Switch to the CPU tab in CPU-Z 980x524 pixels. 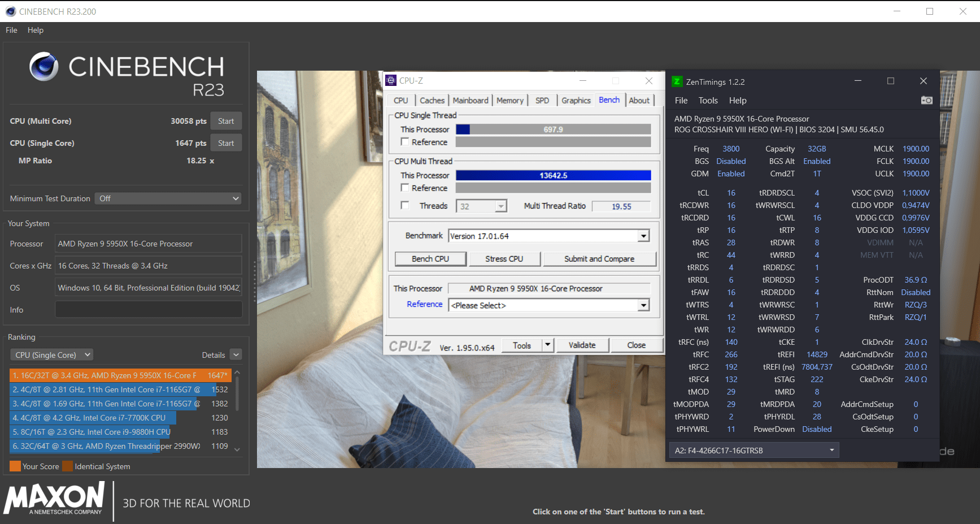(401, 100)
